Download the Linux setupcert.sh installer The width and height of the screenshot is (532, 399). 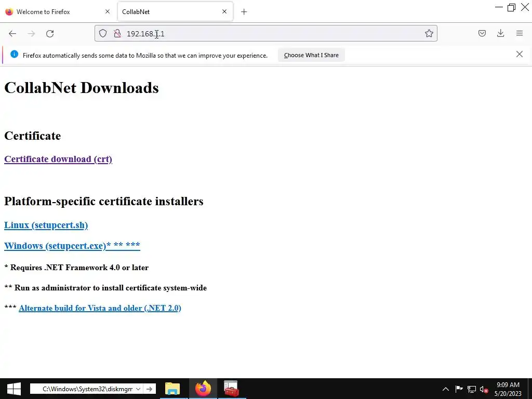pos(46,225)
